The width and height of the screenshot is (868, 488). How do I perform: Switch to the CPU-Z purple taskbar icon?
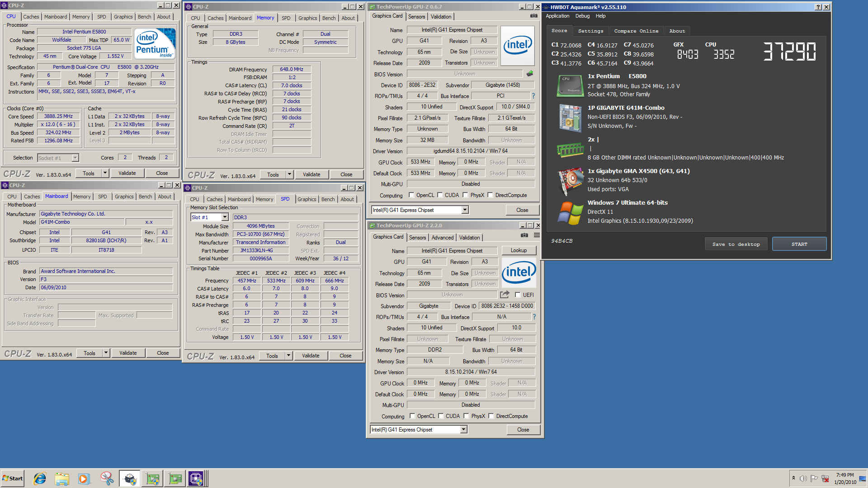[x=197, y=479]
